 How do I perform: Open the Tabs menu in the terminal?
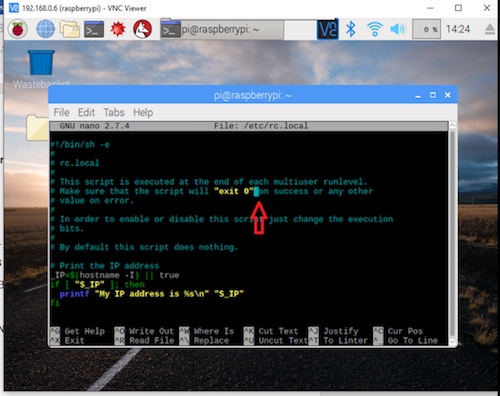click(114, 112)
